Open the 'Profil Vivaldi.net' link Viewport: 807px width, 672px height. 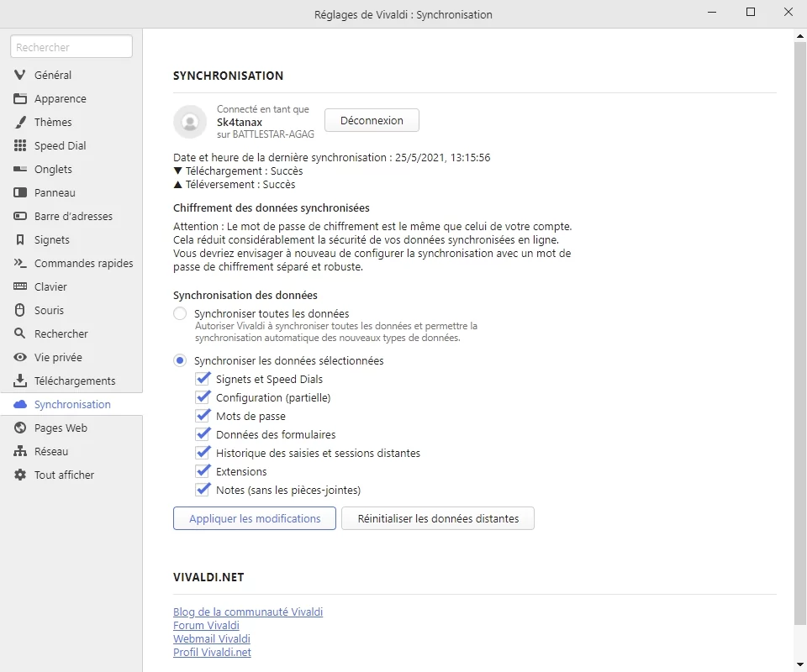[212, 652]
